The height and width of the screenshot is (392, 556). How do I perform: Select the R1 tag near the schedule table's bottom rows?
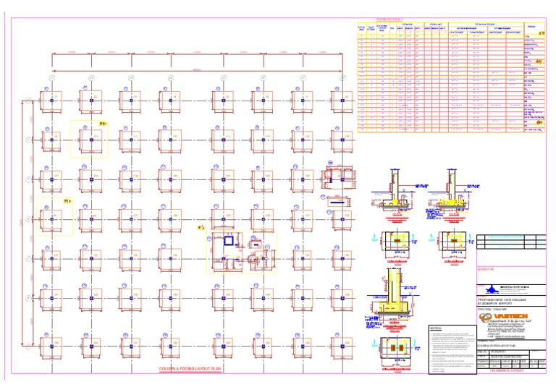[539, 122]
